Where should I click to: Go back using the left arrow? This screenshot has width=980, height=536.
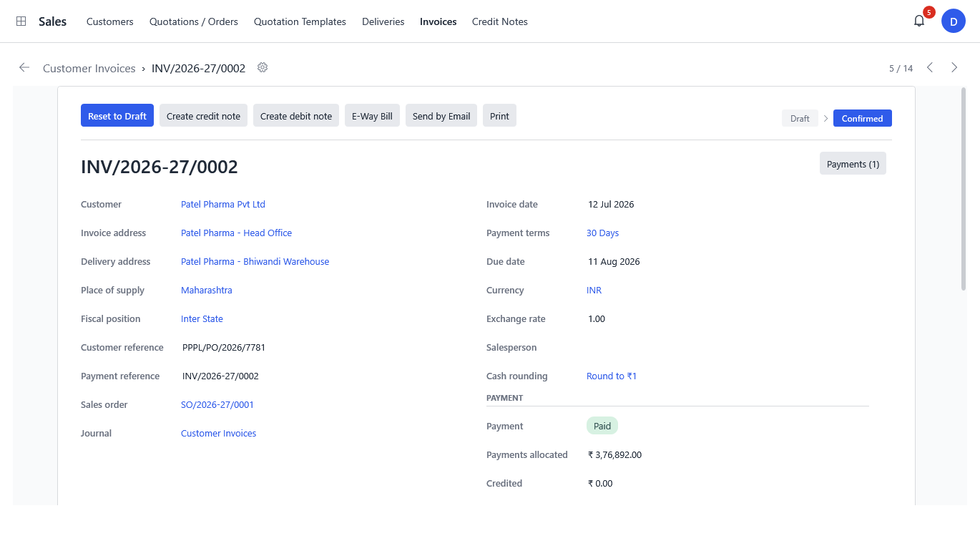pyautogui.click(x=24, y=68)
